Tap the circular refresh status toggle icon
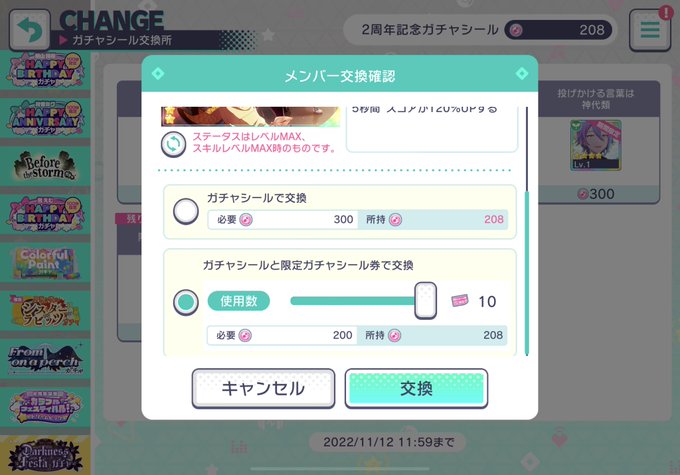 click(173, 144)
